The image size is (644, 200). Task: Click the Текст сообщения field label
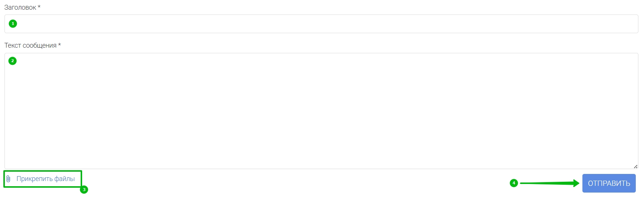(30, 45)
